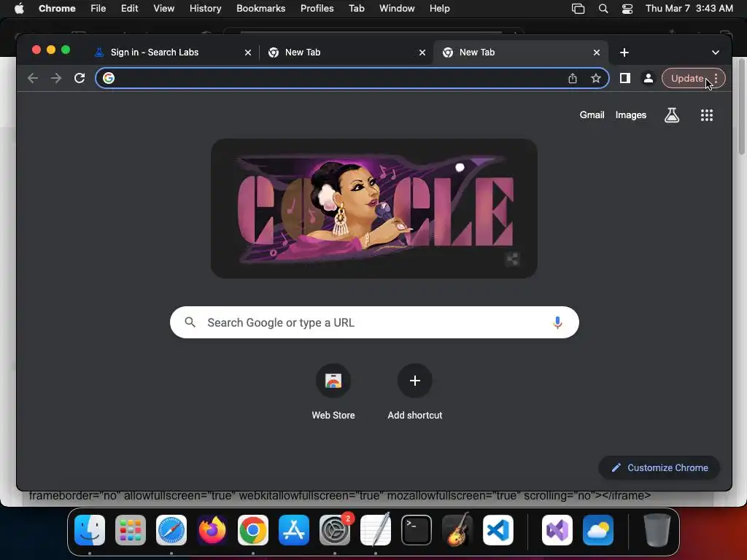Viewport: 747px width, 560px height.
Task: Open the Chrome side panel
Action: pyautogui.click(x=625, y=78)
